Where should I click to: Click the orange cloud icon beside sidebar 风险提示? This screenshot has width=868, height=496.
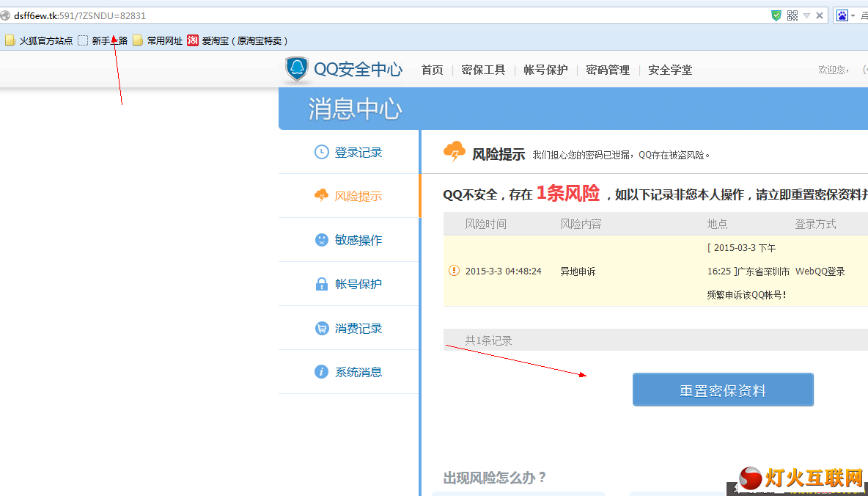pyautogui.click(x=322, y=196)
